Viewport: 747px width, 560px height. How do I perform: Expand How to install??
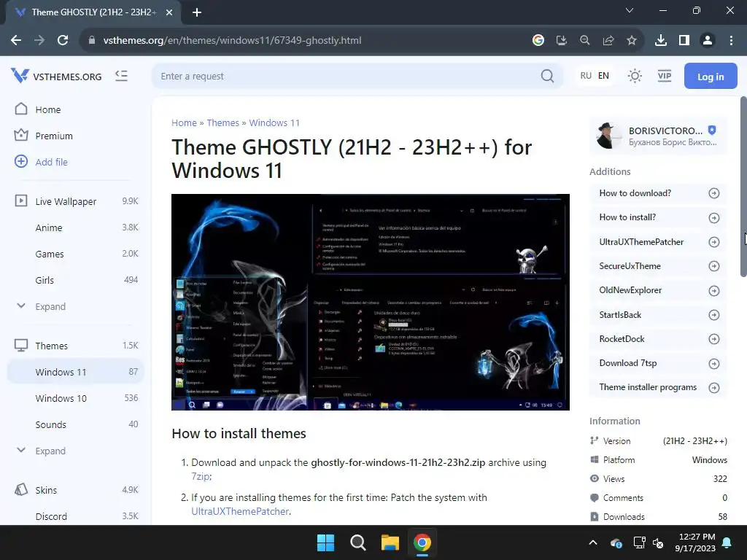tap(658, 217)
